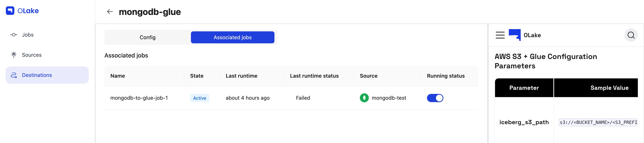644x143 pixels.
Task: Select the Associated jobs tab
Action: click(232, 37)
